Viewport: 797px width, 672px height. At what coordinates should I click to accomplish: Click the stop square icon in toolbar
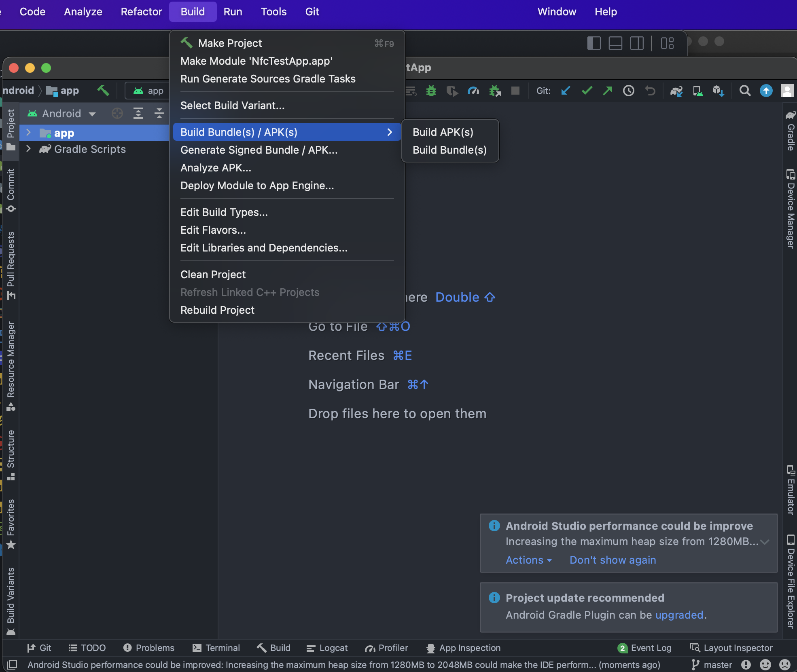pos(515,91)
